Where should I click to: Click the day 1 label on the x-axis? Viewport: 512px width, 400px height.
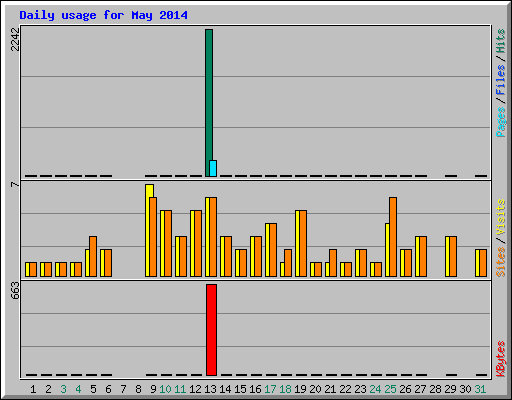click(x=33, y=389)
